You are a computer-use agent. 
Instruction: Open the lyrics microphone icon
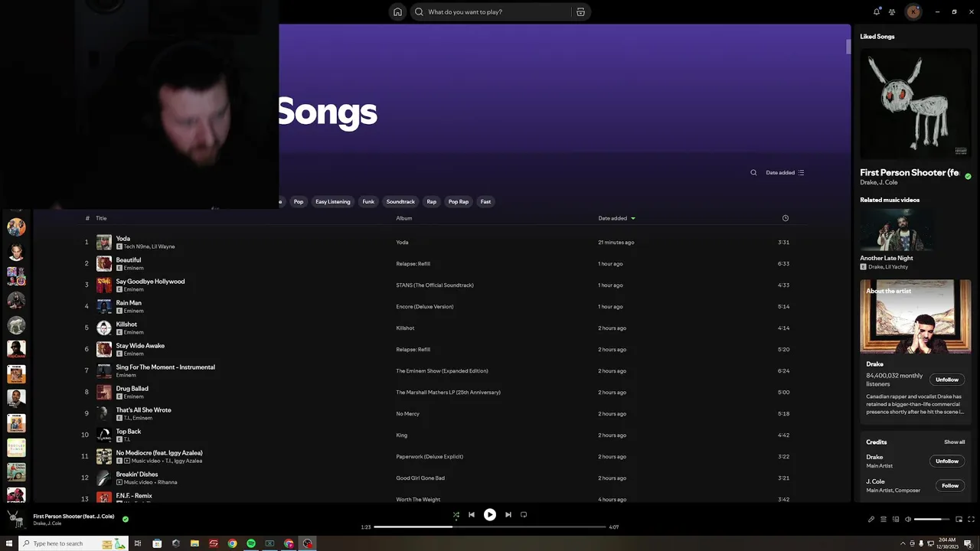click(871, 519)
